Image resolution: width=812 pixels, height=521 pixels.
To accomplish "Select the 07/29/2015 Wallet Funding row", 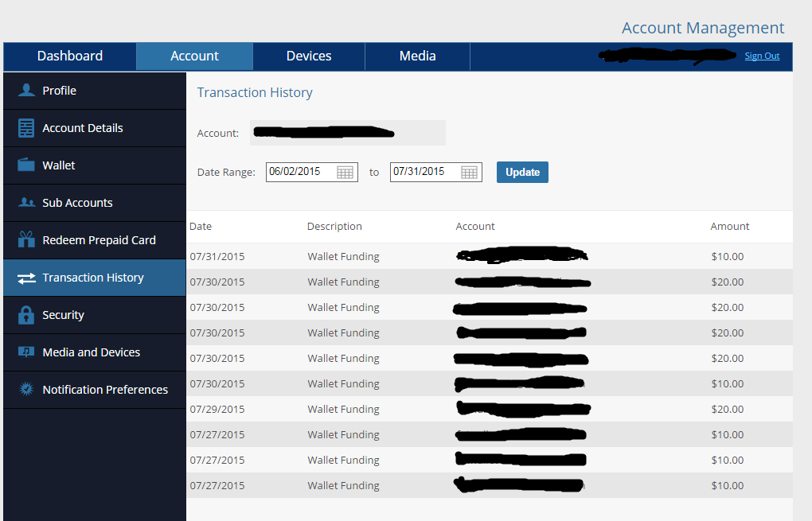I will coord(490,410).
